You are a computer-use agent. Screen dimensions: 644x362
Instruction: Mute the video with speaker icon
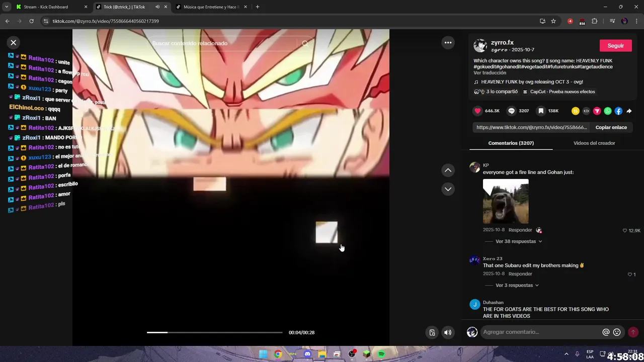tap(448, 332)
